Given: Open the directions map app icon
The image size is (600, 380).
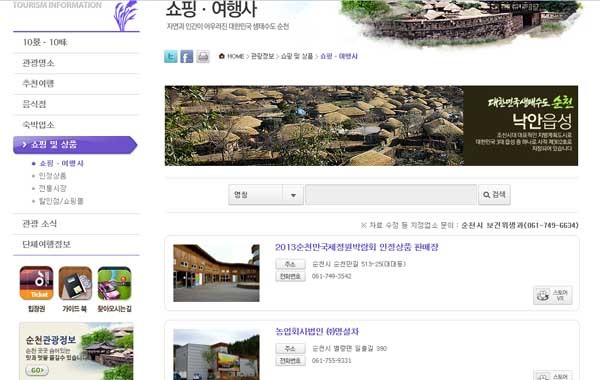Looking at the screenshot, I should 114,283.
